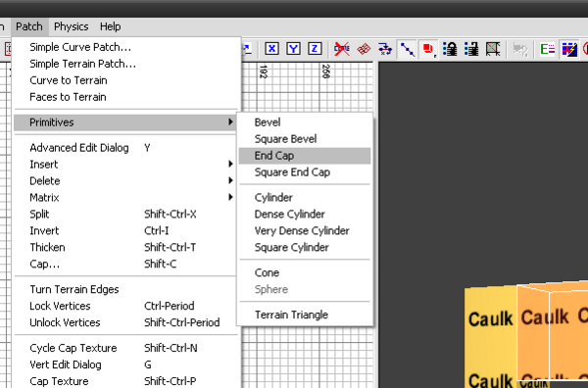
Task: Select Cycle Cap Texture
Action: pyautogui.click(x=126, y=348)
